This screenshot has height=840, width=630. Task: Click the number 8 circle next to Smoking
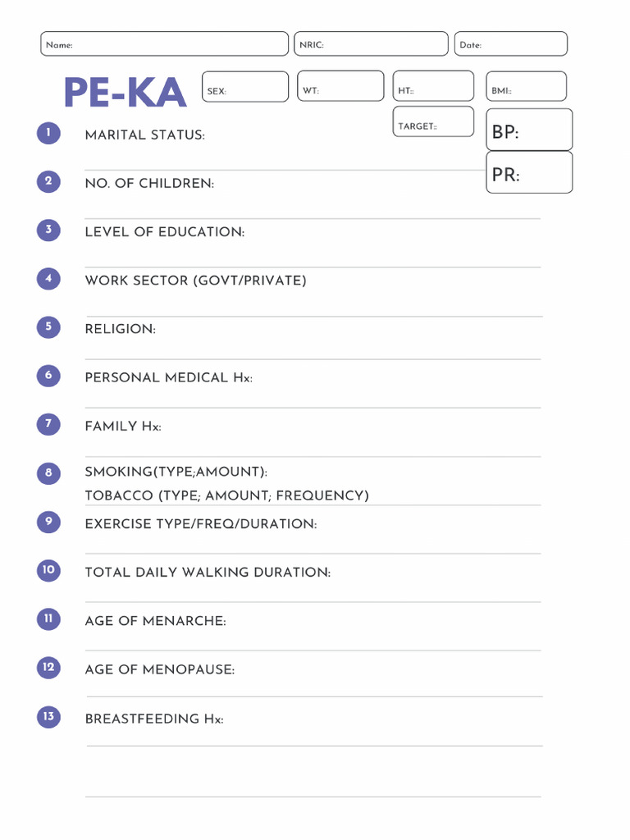[x=48, y=472]
